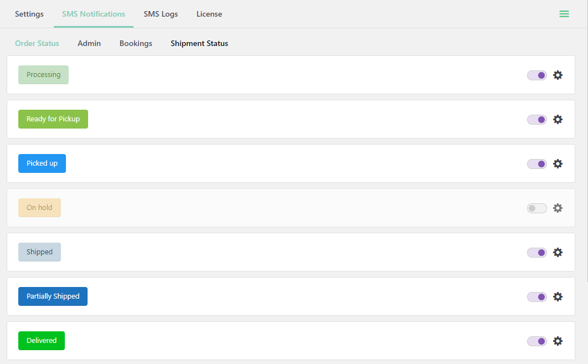Click the gear icon for Picked up

click(558, 164)
